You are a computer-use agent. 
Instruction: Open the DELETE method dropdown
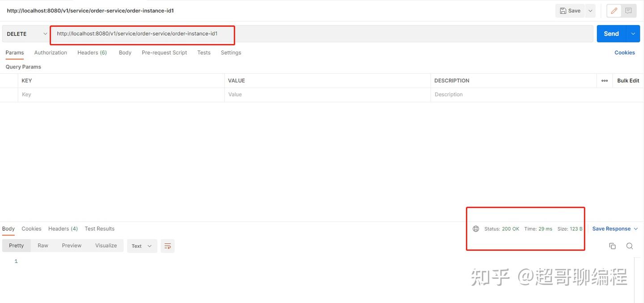[26, 34]
